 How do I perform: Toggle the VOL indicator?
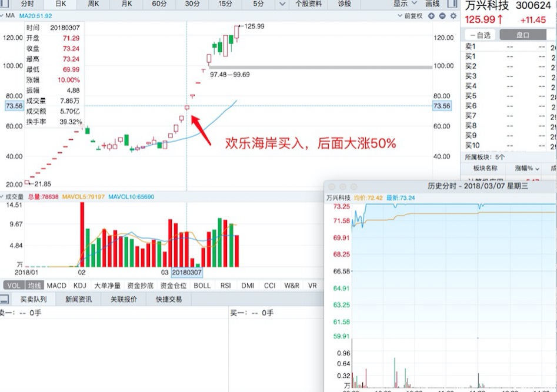(13, 286)
